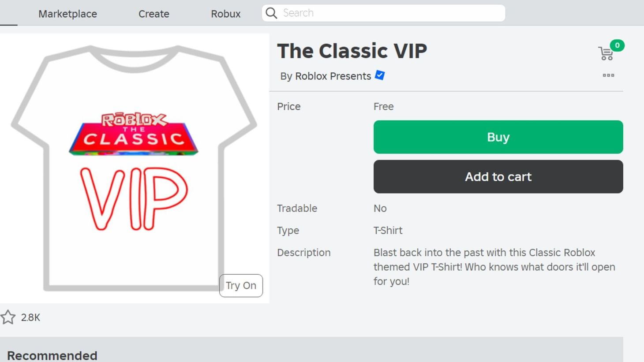Switch to the Marketplace tab
Viewport: 644px width, 362px height.
(x=67, y=14)
